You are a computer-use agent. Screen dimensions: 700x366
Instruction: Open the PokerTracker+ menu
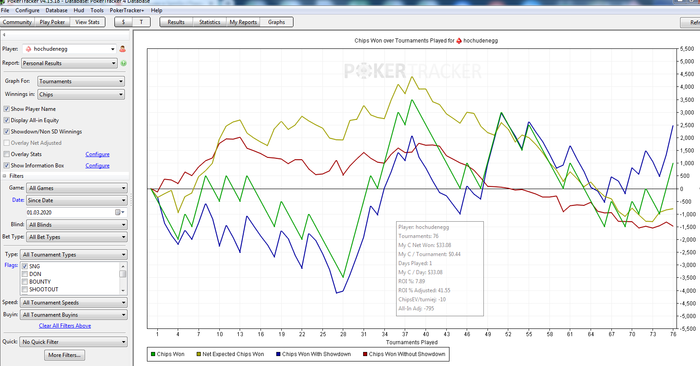click(127, 10)
